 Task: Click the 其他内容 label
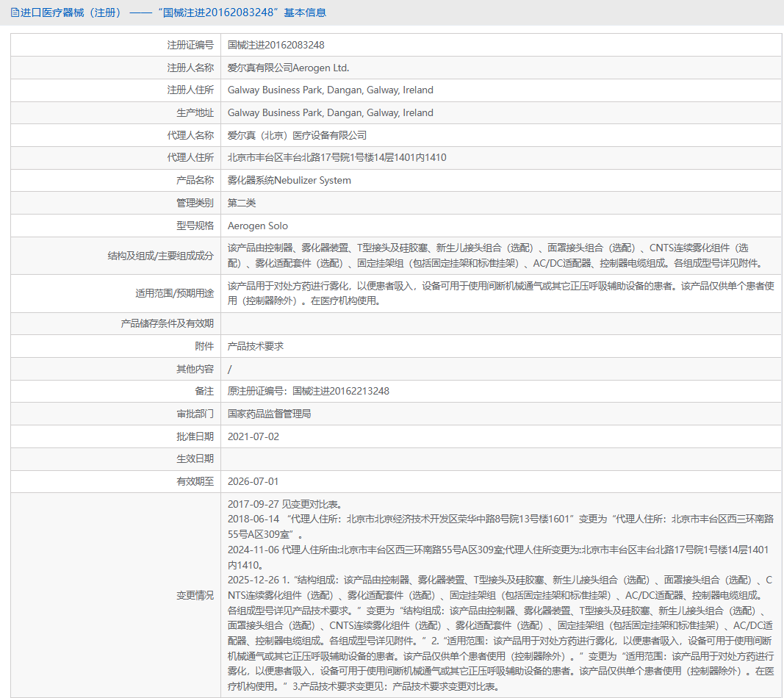click(x=195, y=369)
